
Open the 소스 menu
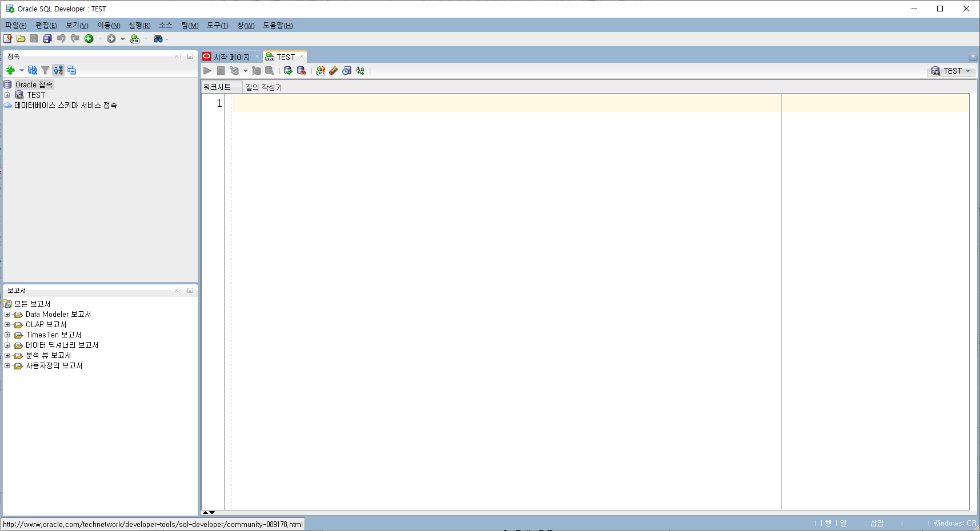(x=166, y=25)
